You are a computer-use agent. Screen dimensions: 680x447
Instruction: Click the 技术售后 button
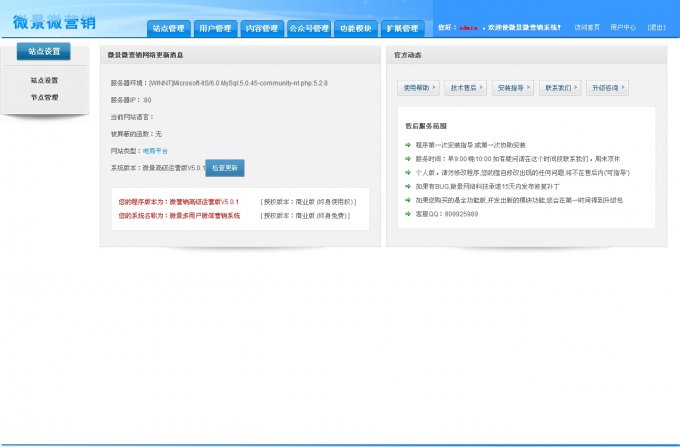point(465,88)
